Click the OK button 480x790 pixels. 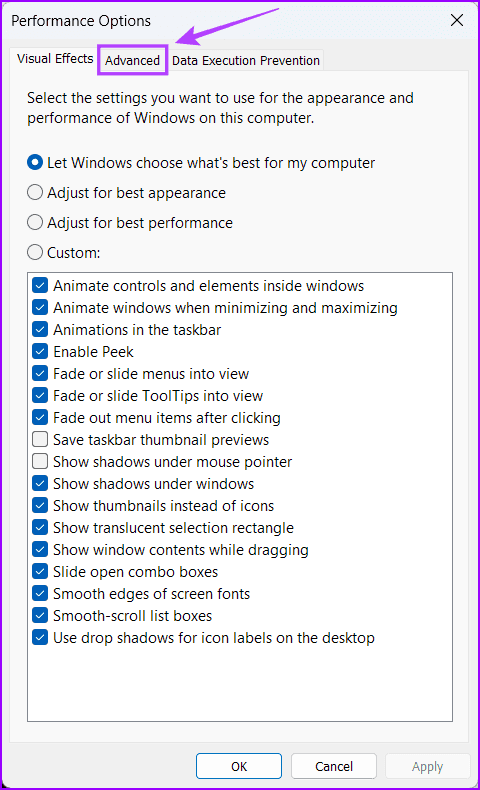coord(239,766)
